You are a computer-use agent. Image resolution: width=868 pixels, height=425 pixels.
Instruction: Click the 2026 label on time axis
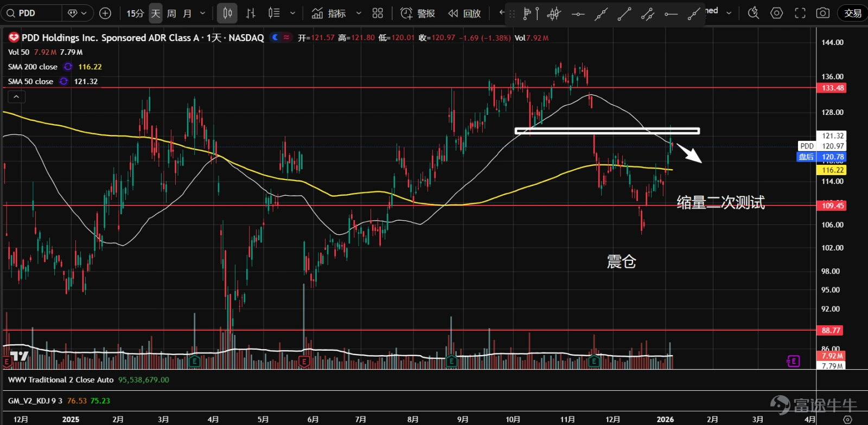pyautogui.click(x=665, y=419)
